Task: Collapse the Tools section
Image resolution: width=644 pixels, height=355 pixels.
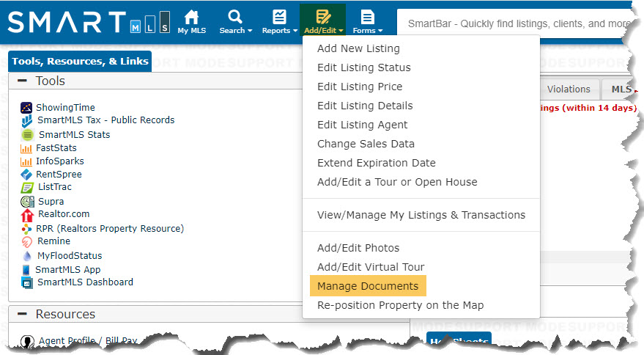Action: 22,81
